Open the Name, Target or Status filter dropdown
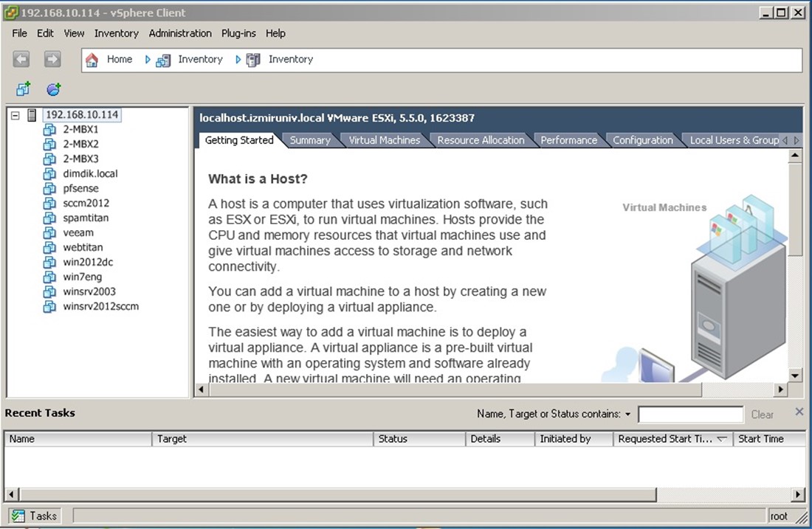The image size is (812, 529). [627, 414]
